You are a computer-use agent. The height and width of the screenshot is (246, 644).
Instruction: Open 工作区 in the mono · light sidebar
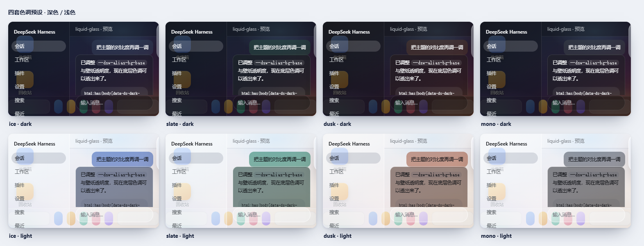[x=494, y=171]
